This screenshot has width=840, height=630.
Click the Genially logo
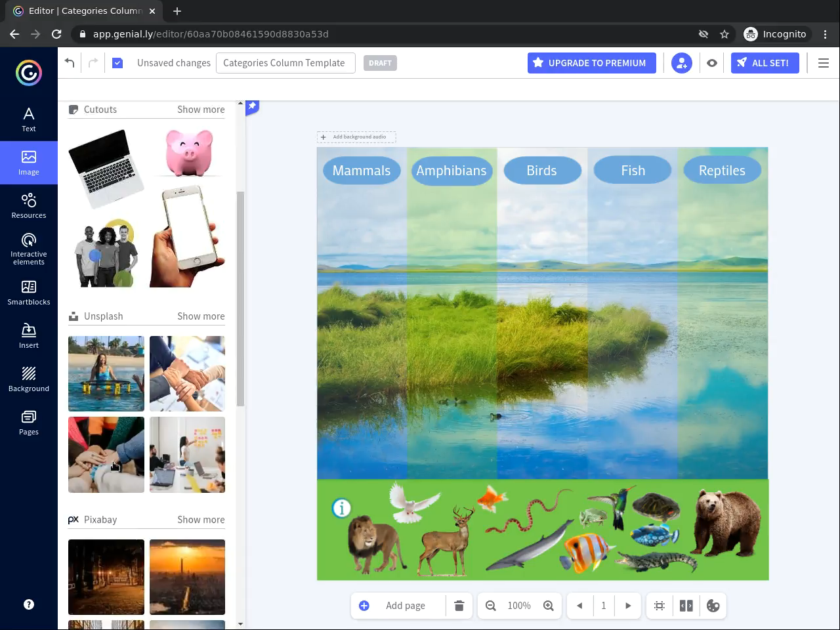(29, 73)
